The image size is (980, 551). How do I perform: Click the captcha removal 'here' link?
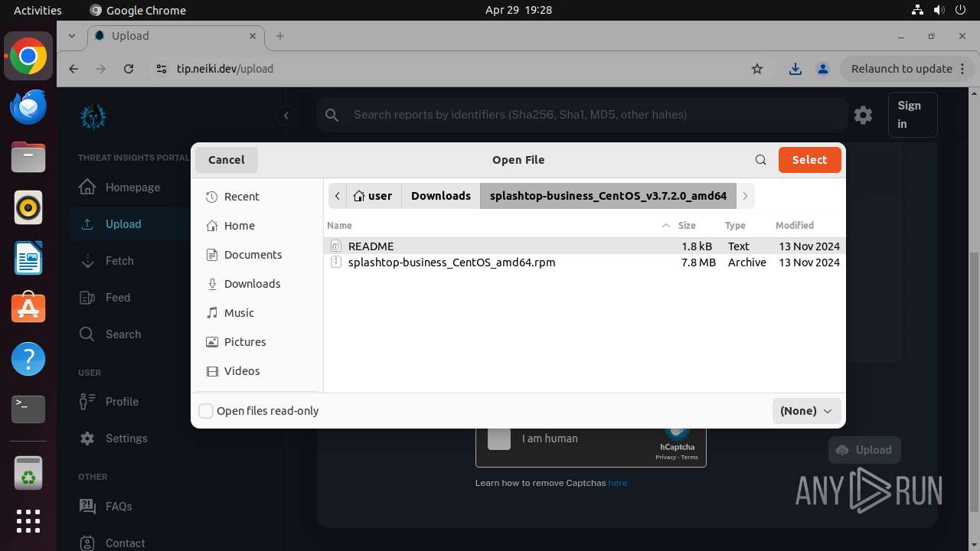(617, 483)
